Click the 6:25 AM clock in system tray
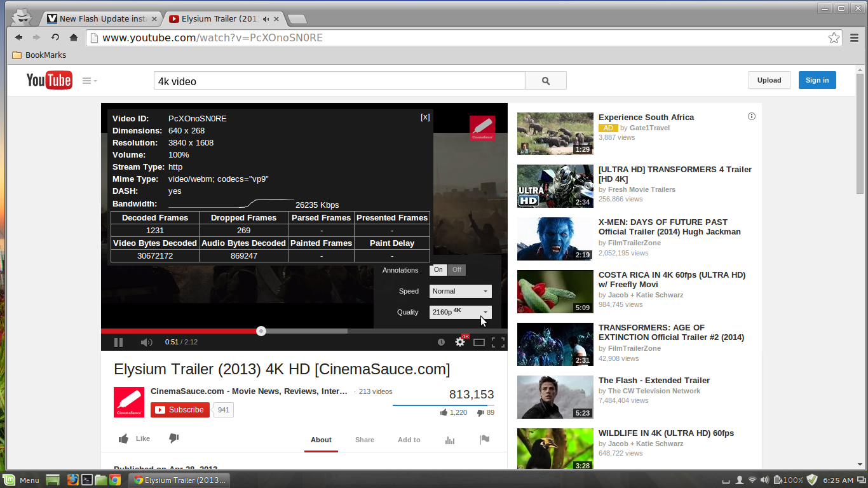 tap(838, 480)
